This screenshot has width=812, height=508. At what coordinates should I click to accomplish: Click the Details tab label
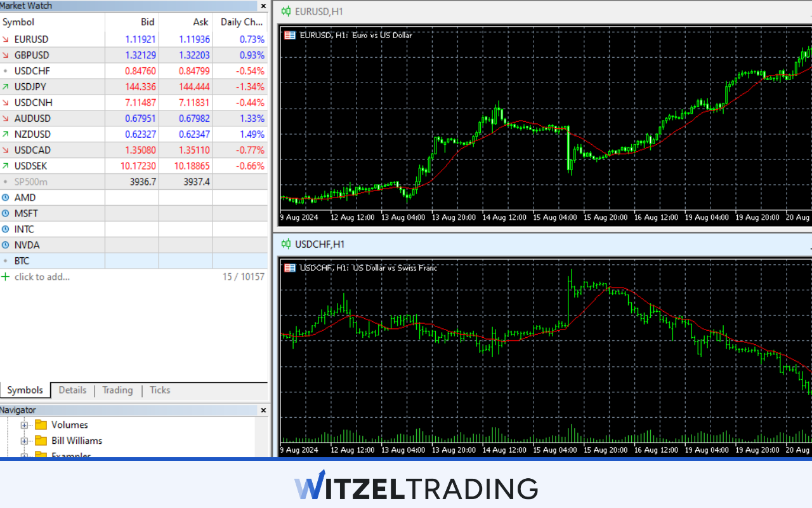72,390
